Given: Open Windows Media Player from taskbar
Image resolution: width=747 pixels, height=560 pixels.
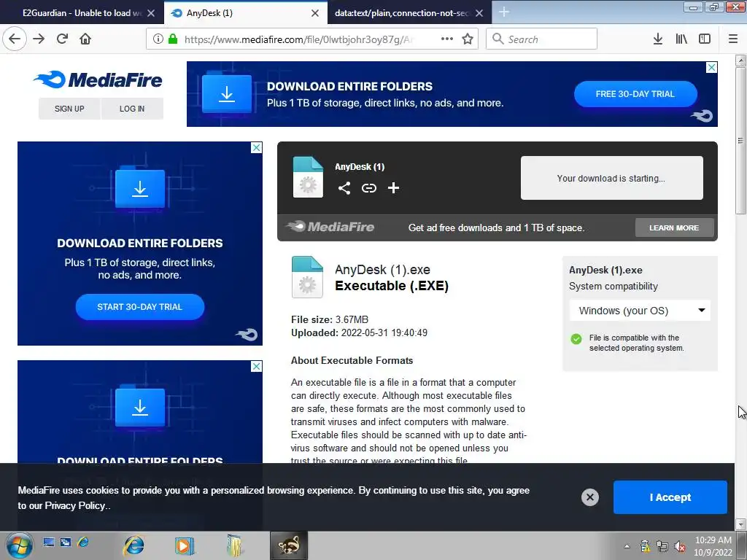Looking at the screenshot, I should point(184,545).
